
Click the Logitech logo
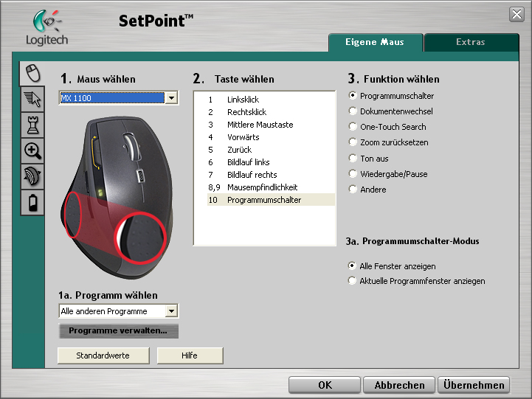coord(46,27)
